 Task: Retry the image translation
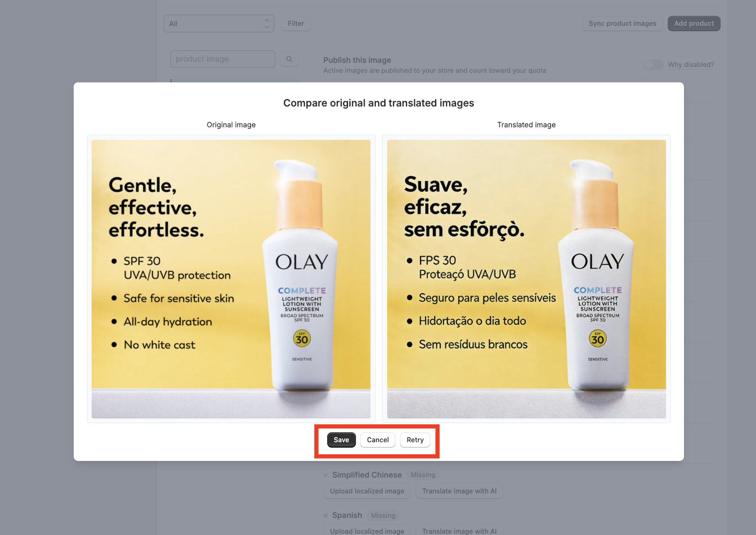click(x=415, y=440)
